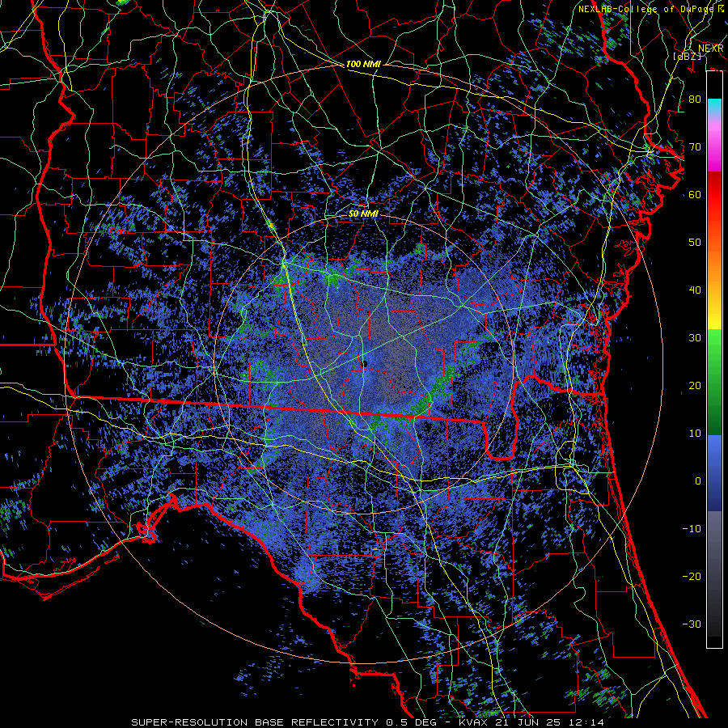The width and height of the screenshot is (728, 728).
Task: Click the 100 NMI range ring label
Action: [x=363, y=64]
